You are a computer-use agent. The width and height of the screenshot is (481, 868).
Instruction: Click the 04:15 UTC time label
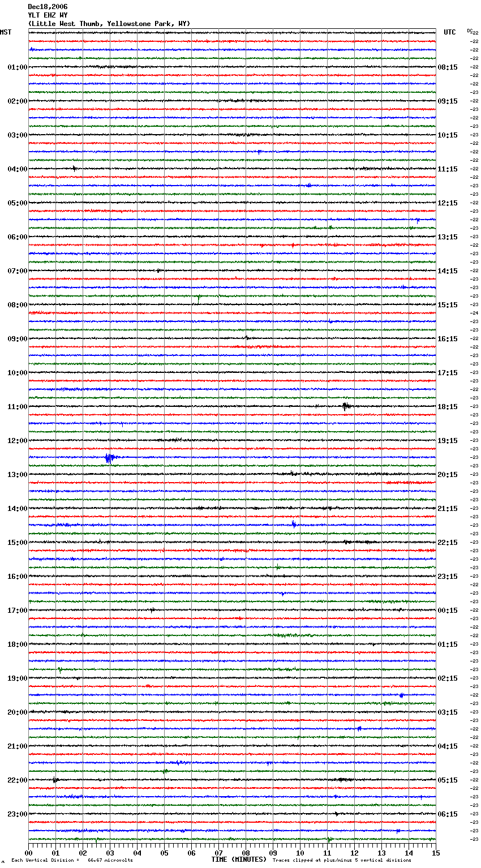(448, 746)
